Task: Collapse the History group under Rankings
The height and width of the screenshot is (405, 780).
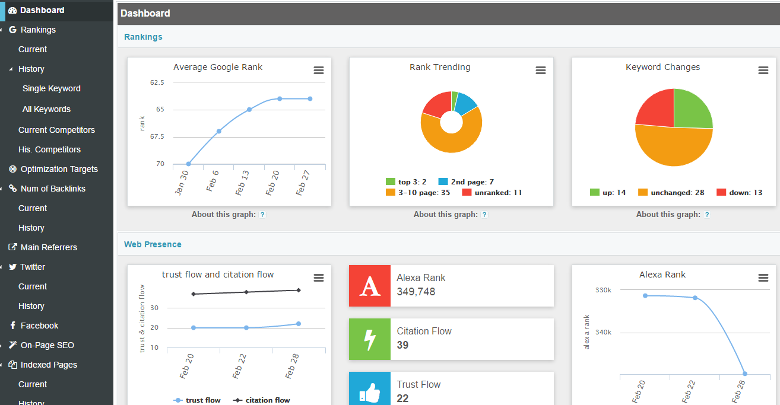Action: (x=31, y=69)
